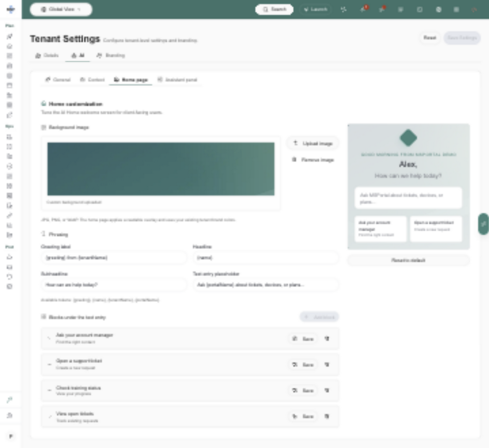Click the 'Ask your account manager' block title

pos(84,335)
